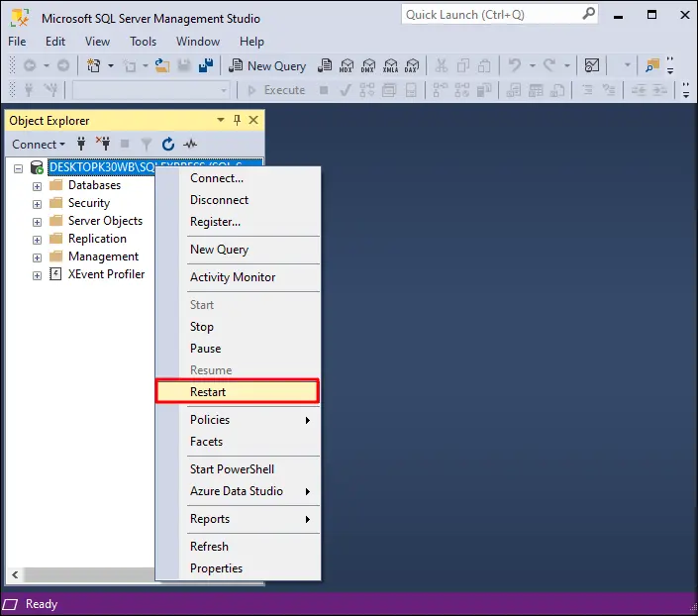
Task: Click the Object Explorer stop square icon
Action: (x=125, y=144)
